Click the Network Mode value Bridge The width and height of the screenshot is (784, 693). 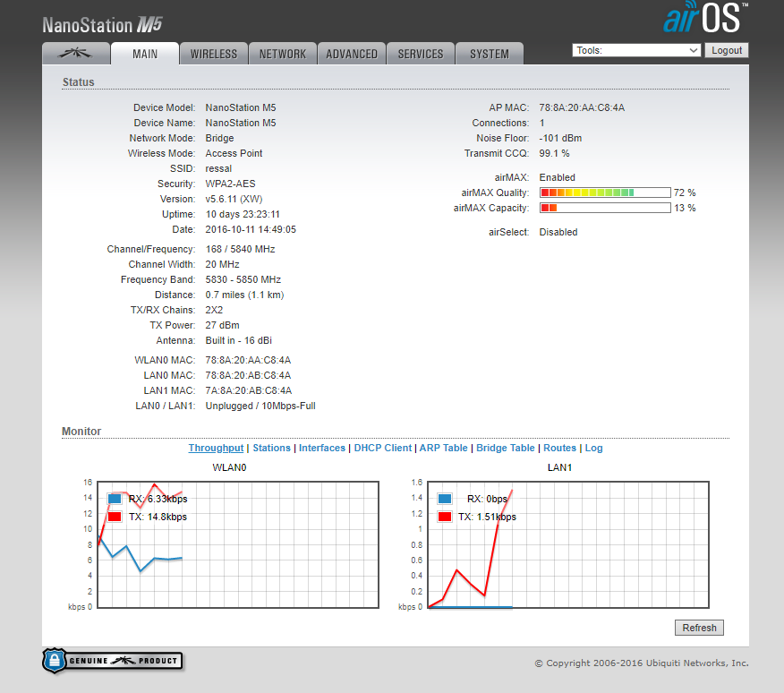[219, 138]
